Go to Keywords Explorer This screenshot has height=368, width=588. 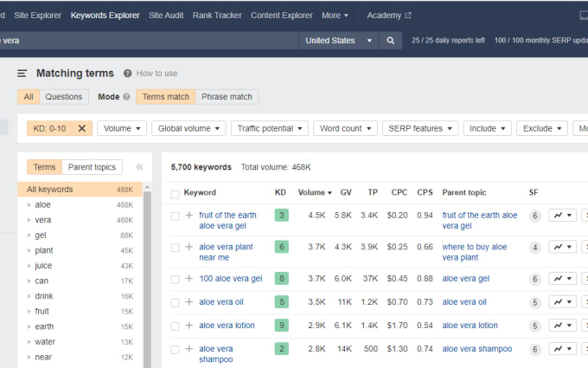point(105,16)
